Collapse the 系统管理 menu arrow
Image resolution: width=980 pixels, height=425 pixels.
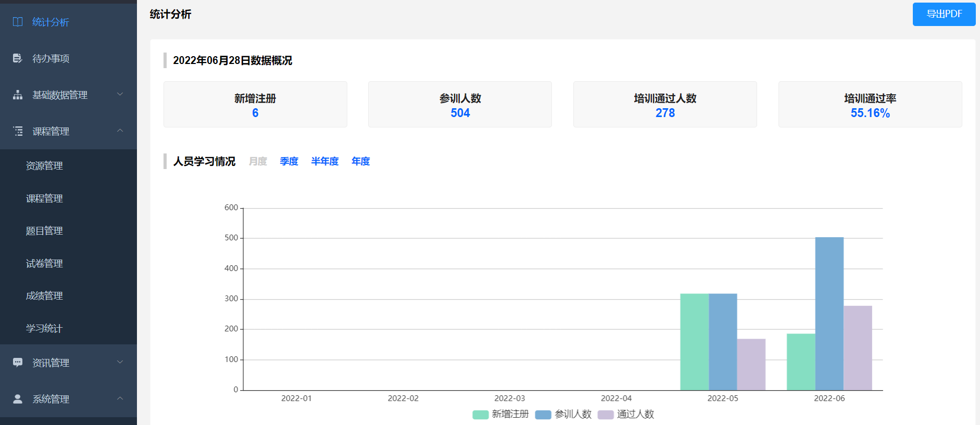(120, 398)
